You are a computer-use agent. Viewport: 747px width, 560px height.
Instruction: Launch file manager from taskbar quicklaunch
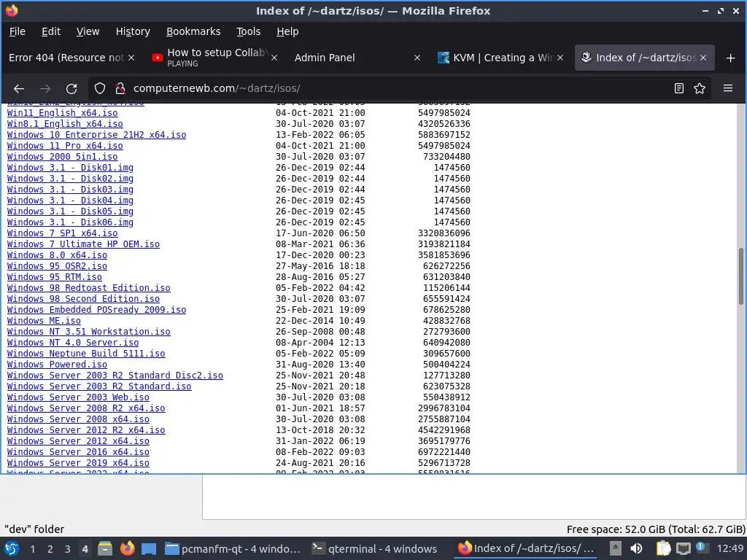point(105,548)
